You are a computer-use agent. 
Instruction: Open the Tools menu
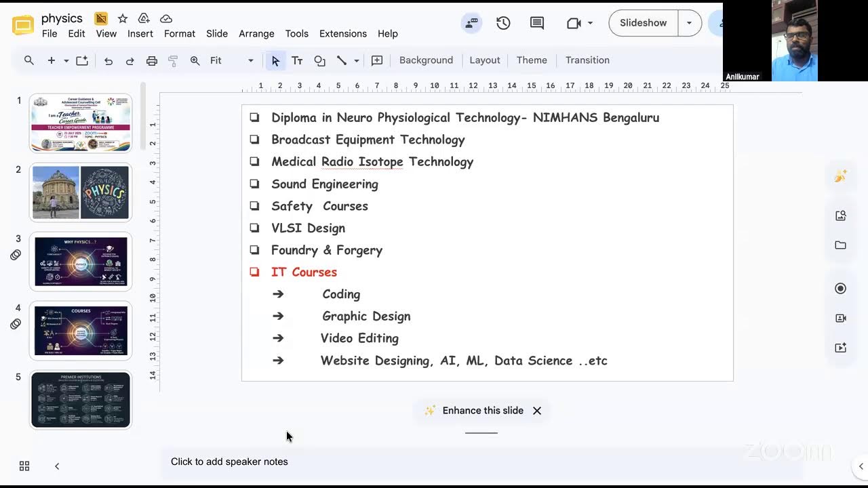tap(297, 34)
